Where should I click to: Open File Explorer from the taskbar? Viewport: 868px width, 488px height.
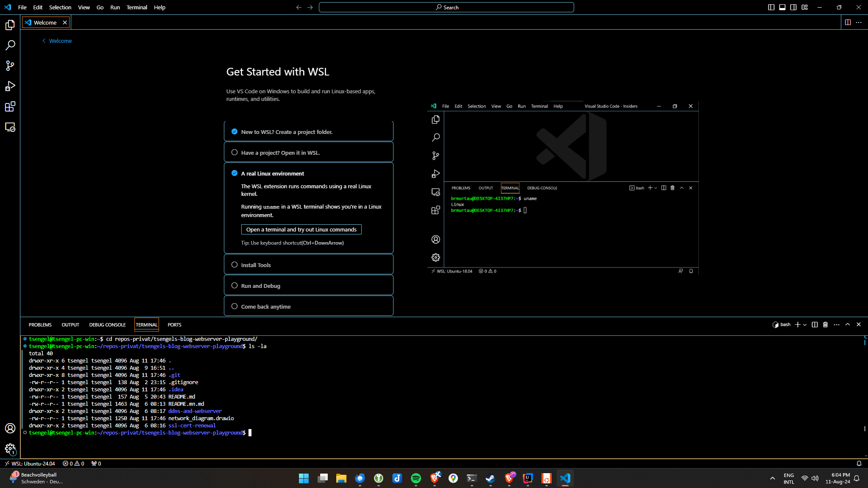click(341, 478)
